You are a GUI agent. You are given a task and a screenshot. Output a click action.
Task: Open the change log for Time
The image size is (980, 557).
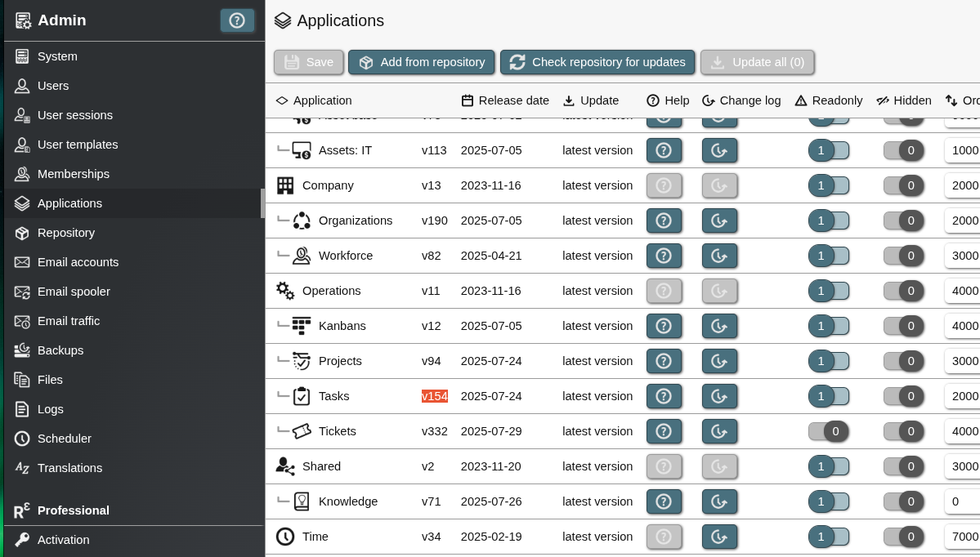tap(719, 537)
